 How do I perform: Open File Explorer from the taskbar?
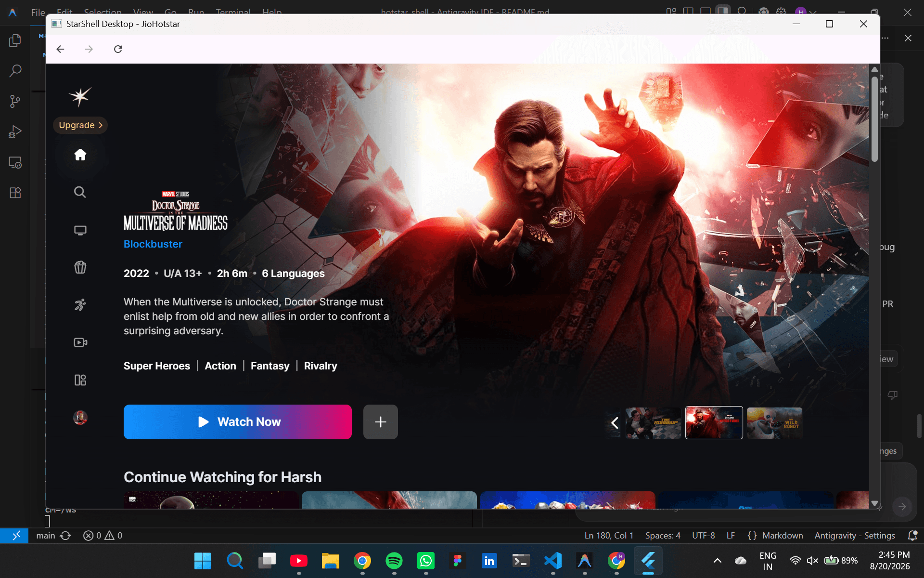(x=331, y=561)
